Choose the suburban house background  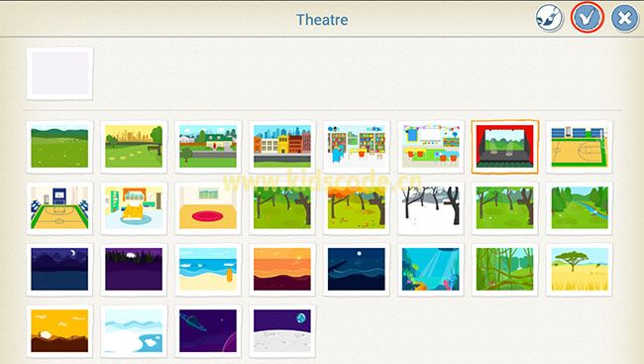point(208,147)
